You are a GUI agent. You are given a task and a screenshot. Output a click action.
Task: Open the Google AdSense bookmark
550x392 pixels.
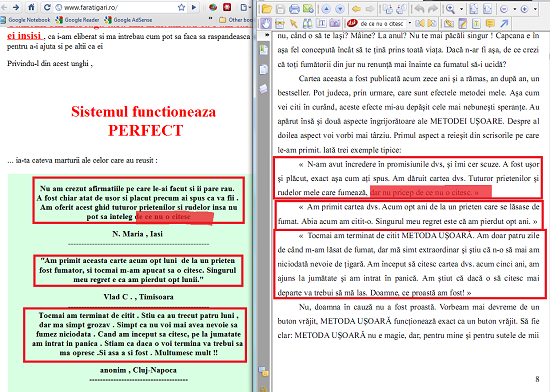tap(128, 20)
